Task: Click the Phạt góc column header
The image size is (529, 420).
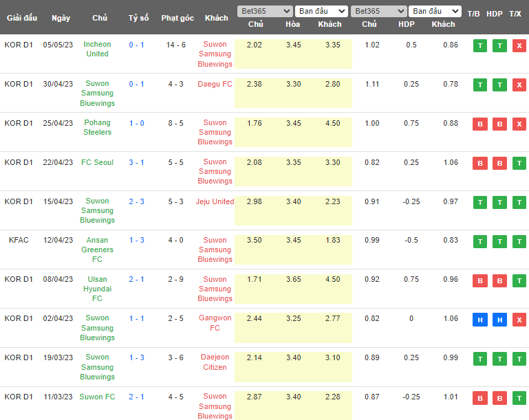Action: tap(176, 18)
